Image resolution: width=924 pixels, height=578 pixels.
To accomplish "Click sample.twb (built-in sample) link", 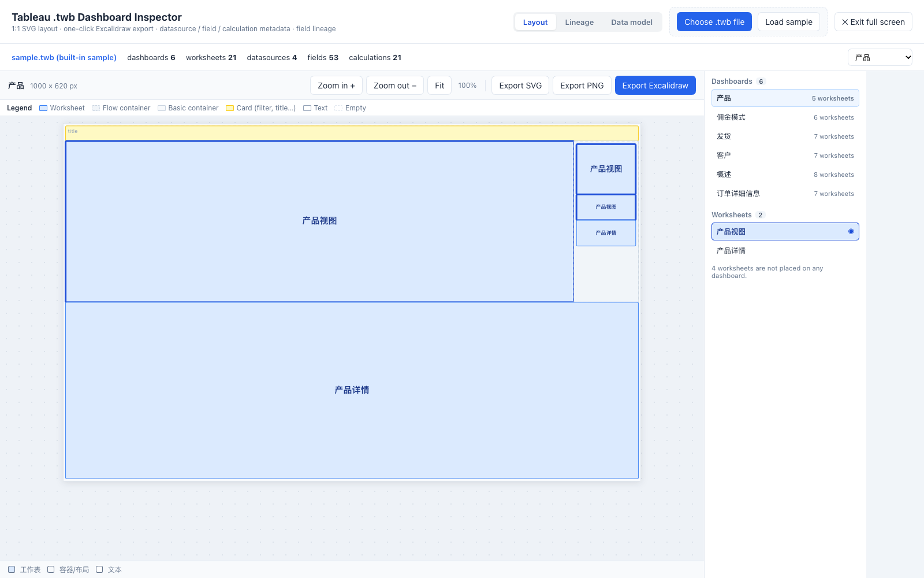I will 64,57.
